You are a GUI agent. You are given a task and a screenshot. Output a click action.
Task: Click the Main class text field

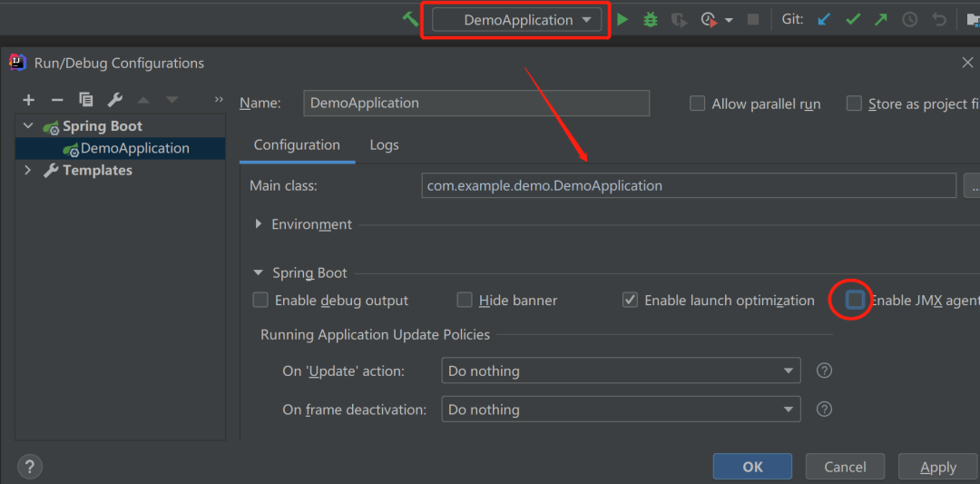689,186
